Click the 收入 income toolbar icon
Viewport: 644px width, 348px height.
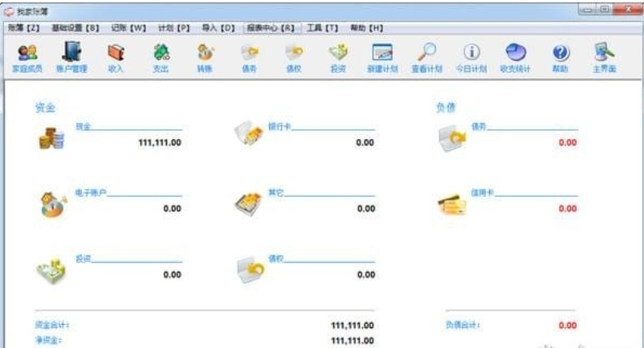[x=116, y=58]
